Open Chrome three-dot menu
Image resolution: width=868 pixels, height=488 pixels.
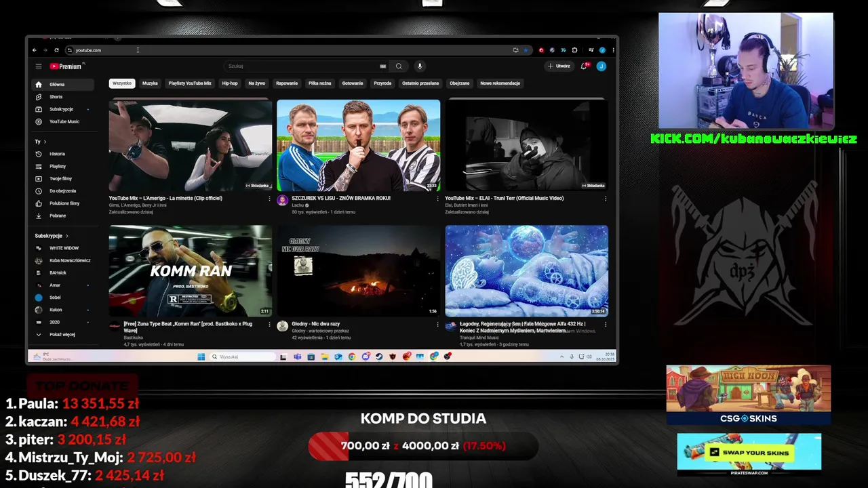[x=613, y=50]
